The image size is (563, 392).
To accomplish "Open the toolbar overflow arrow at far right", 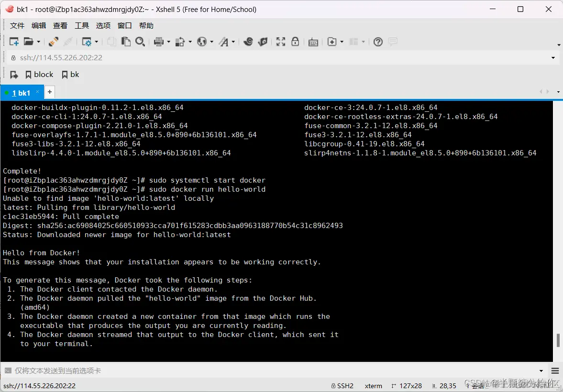I will click(x=559, y=45).
